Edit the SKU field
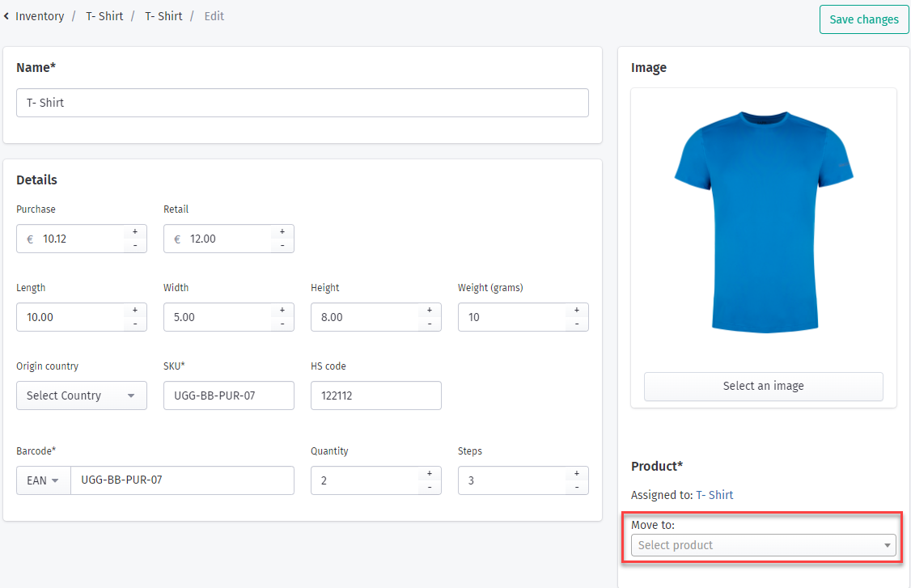Image resolution: width=911 pixels, height=588 pixels. [229, 396]
